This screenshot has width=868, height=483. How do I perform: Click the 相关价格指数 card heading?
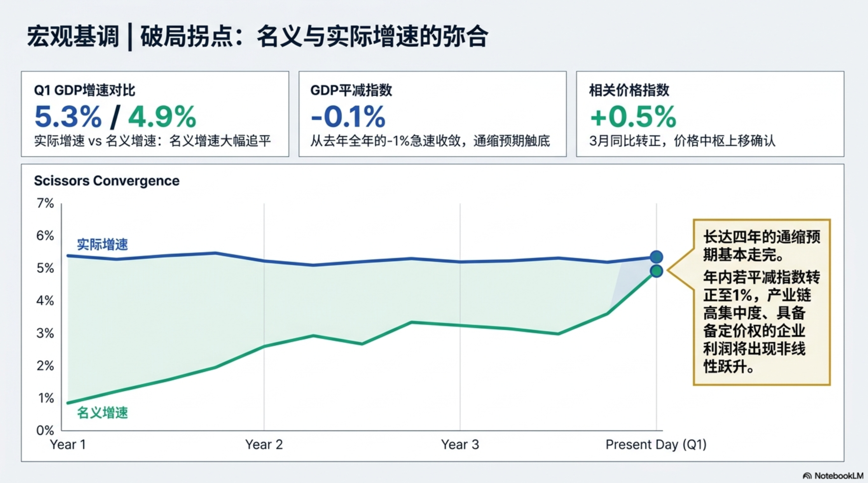point(629,90)
